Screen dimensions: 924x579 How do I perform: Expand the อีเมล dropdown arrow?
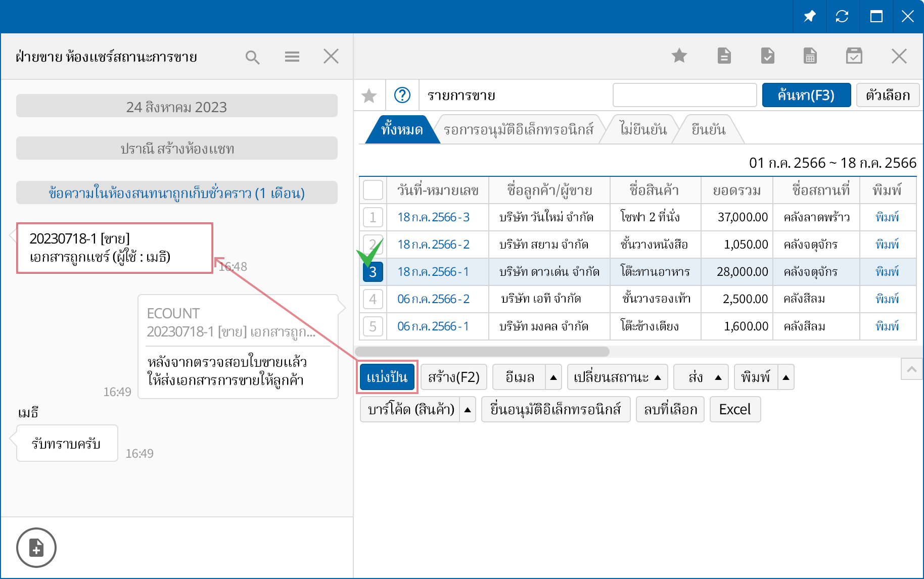[x=553, y=377]
